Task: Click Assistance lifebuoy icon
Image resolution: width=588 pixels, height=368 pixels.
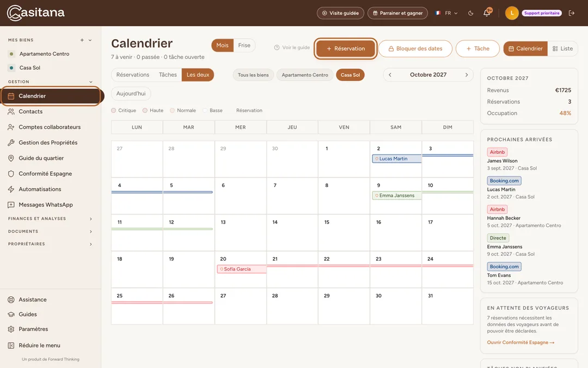Action: [11, 300]
